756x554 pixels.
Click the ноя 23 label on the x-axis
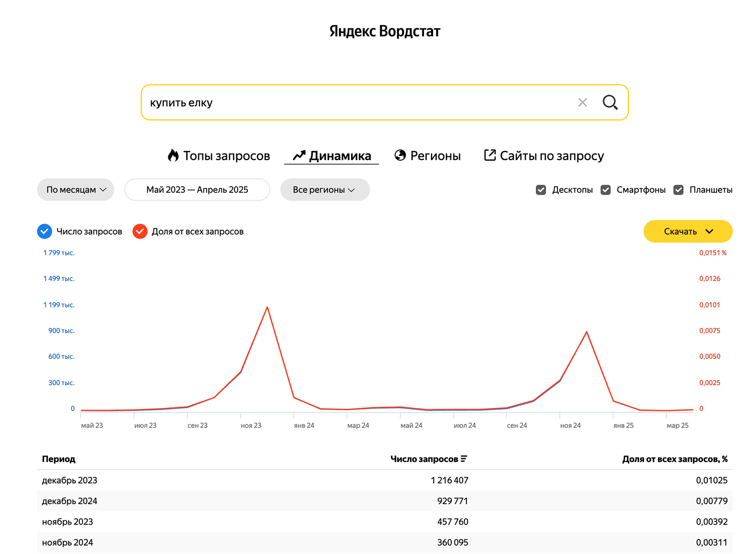click(x=251, y=426)
